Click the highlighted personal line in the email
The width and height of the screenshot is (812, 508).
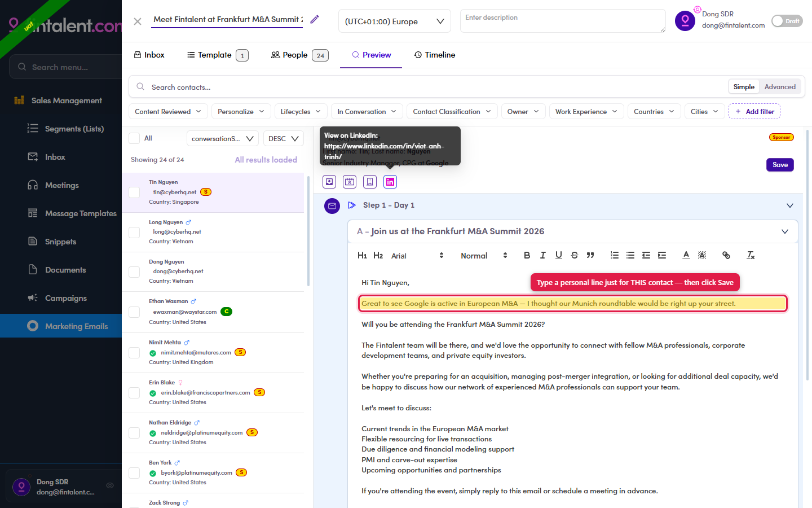pyautogui.click(x=573, y=304)
